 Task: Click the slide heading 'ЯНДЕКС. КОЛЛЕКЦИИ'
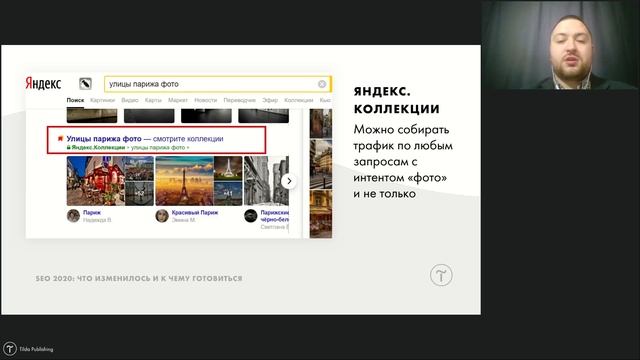click(x=396, y=100)
